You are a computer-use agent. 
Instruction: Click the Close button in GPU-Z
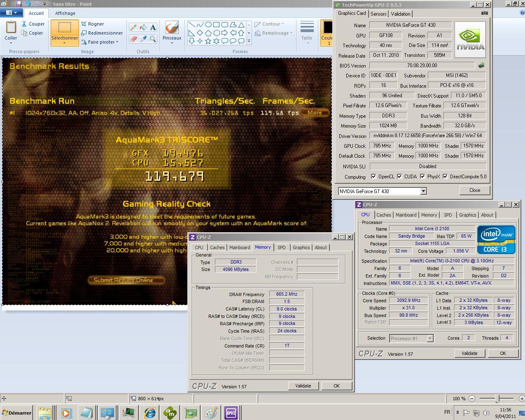[474, 190]
